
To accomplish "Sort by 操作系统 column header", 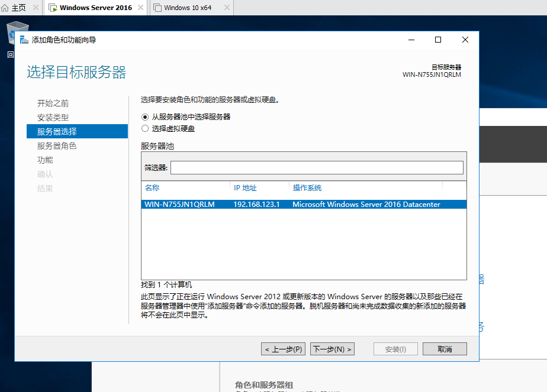I will point(307,188).
